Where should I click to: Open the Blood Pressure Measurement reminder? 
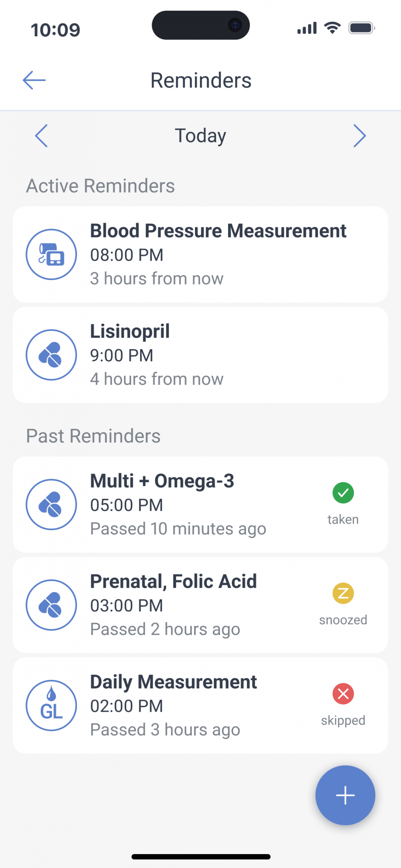tap(218, 231)
